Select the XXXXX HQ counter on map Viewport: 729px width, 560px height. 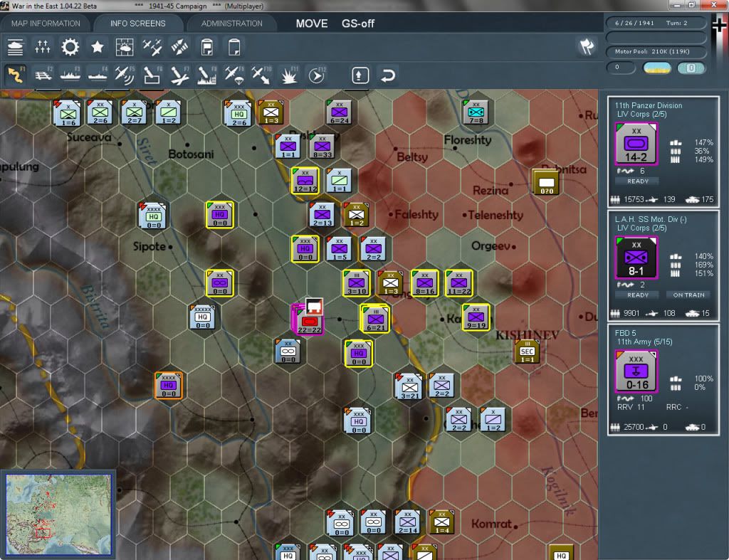(202, 317)
